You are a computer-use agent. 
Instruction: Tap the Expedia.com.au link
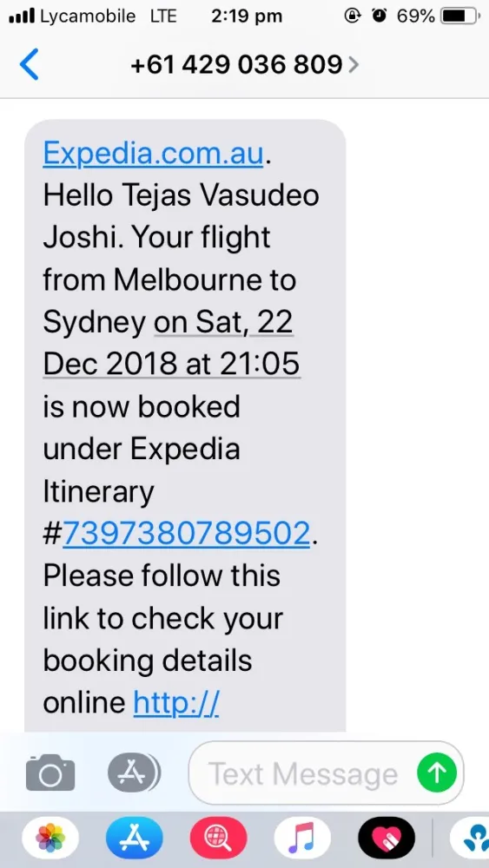(154, 154)
